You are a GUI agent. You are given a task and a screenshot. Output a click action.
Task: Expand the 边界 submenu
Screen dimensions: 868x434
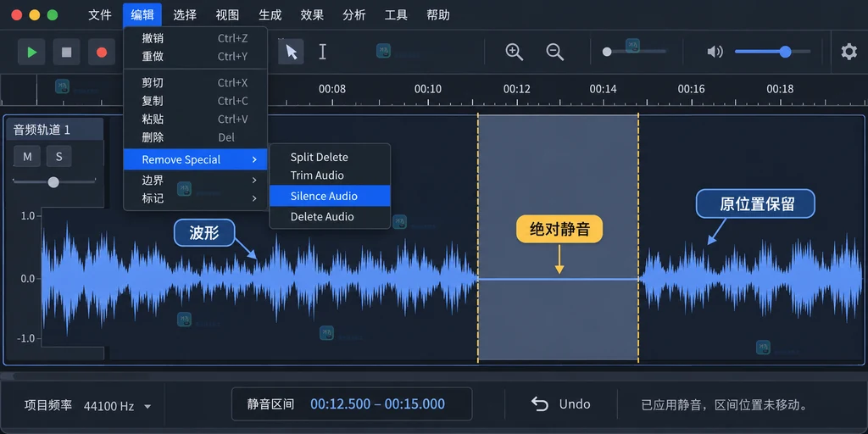coord(196,180)
